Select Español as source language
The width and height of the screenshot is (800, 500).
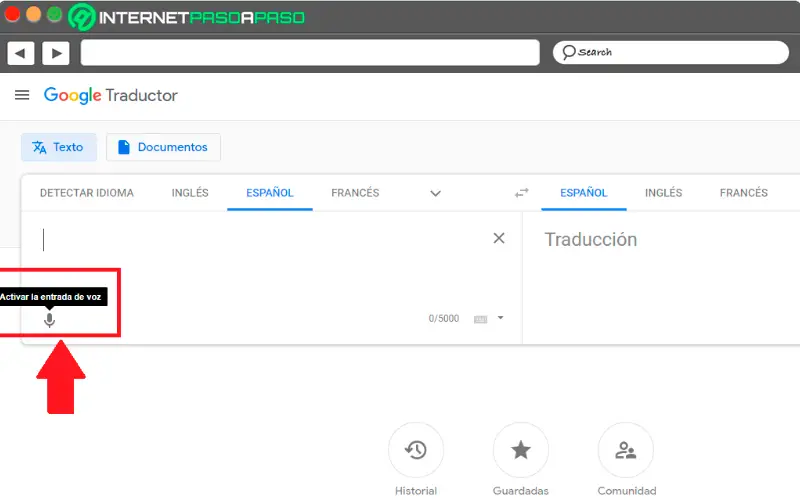270,193
